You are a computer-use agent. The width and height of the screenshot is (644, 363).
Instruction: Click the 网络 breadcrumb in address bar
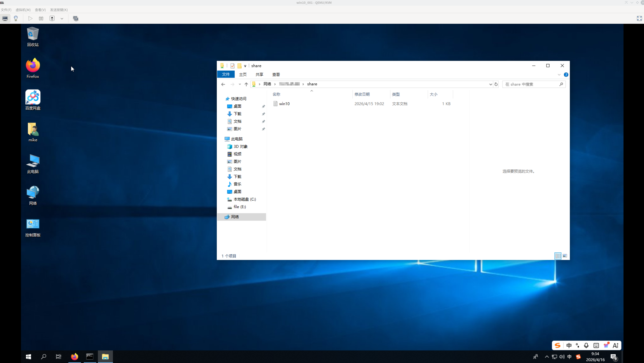[267, 84]
